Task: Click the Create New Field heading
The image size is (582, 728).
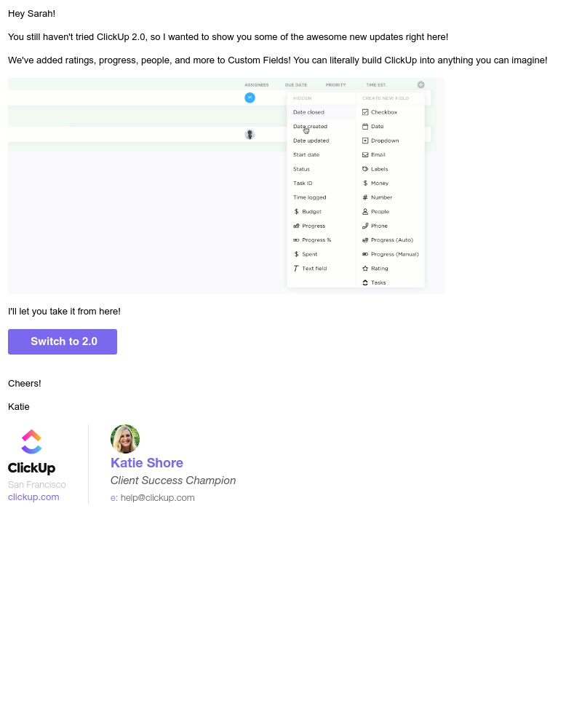Action: tap(386, 98)
